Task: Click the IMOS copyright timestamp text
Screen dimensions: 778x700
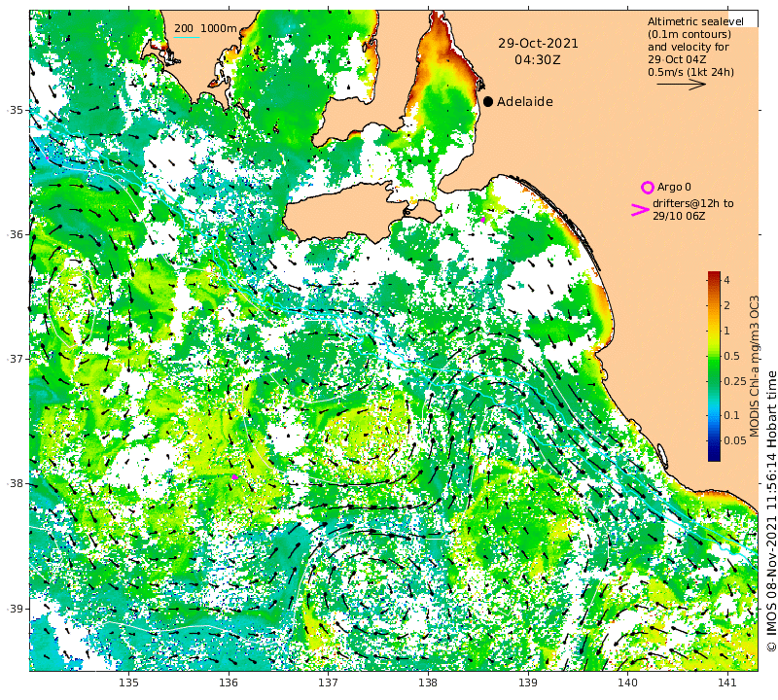Action: 771,511
